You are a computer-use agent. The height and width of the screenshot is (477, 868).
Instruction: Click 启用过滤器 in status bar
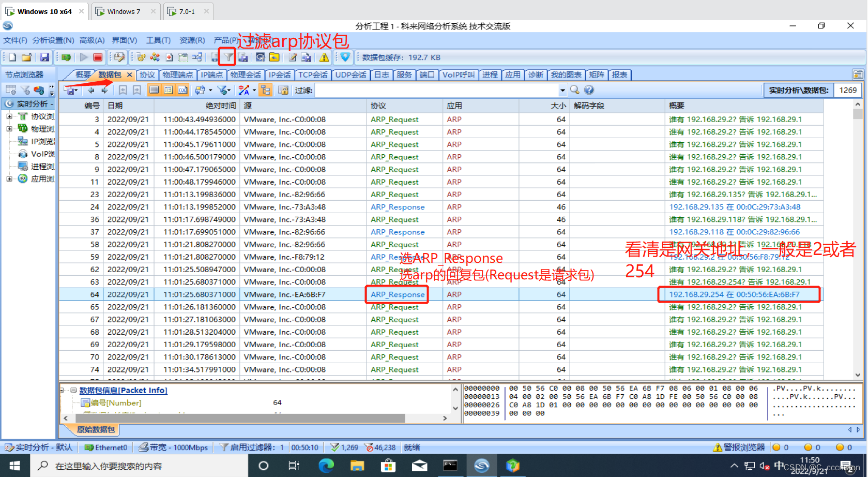[252, 448]
